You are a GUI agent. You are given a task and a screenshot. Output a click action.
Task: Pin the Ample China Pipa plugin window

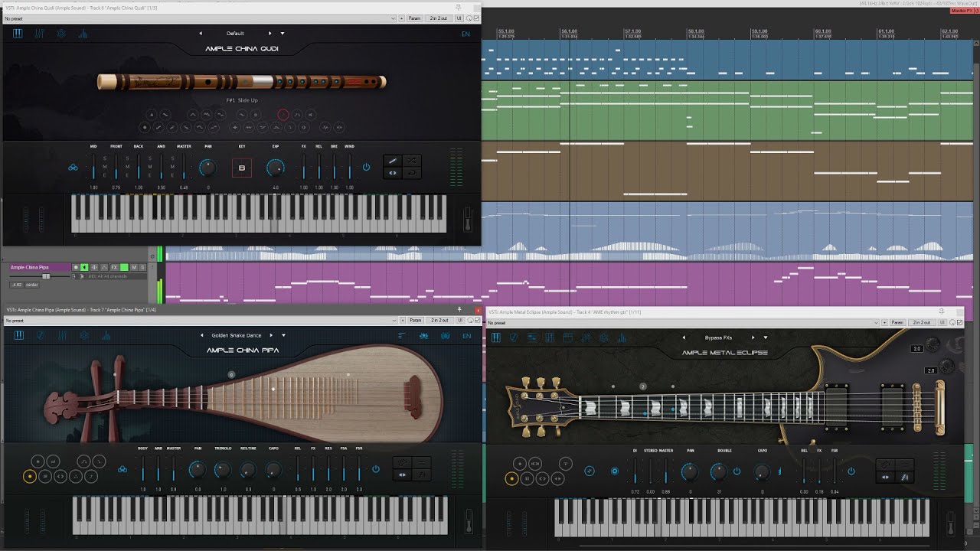[459, 310]
